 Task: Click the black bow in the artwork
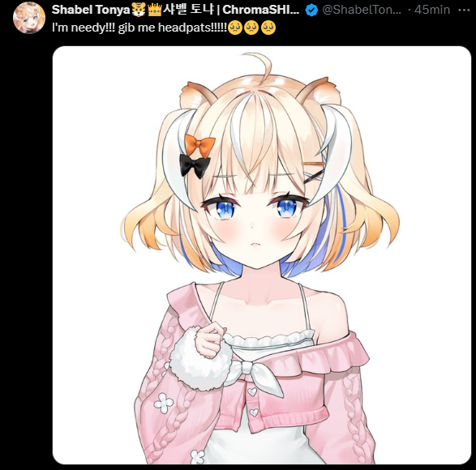point(195,165)
